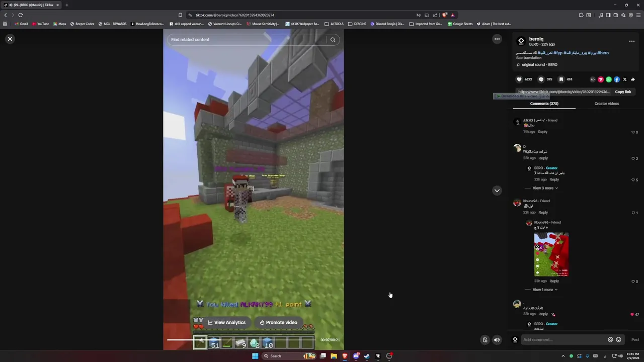Viewport: 644px width, 362px height.
Task: Insert mention with @ icon
Action: [x=610, y=340]
